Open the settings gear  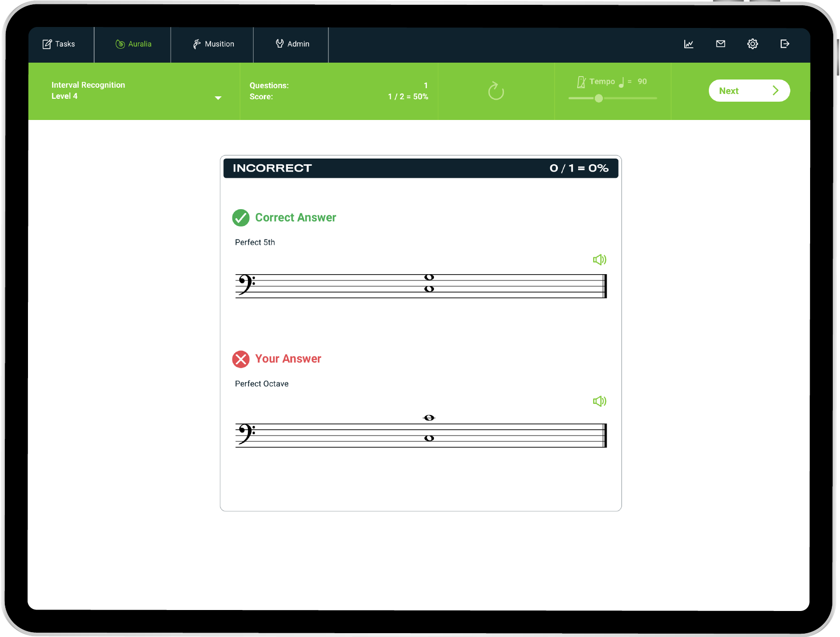(x=752, y=44)
